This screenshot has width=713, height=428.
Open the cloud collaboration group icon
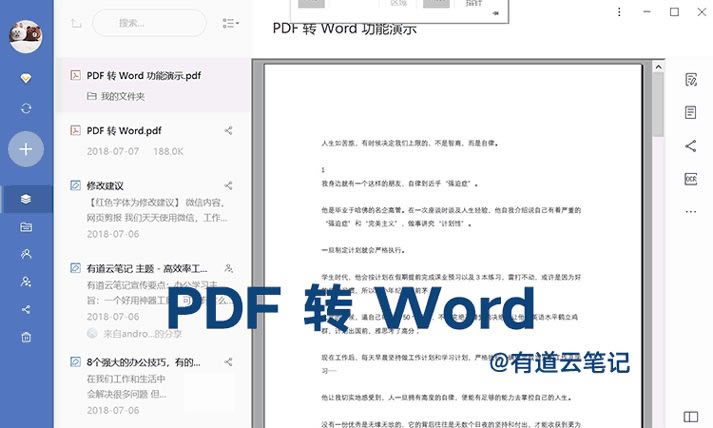click(x=26, y=282)
